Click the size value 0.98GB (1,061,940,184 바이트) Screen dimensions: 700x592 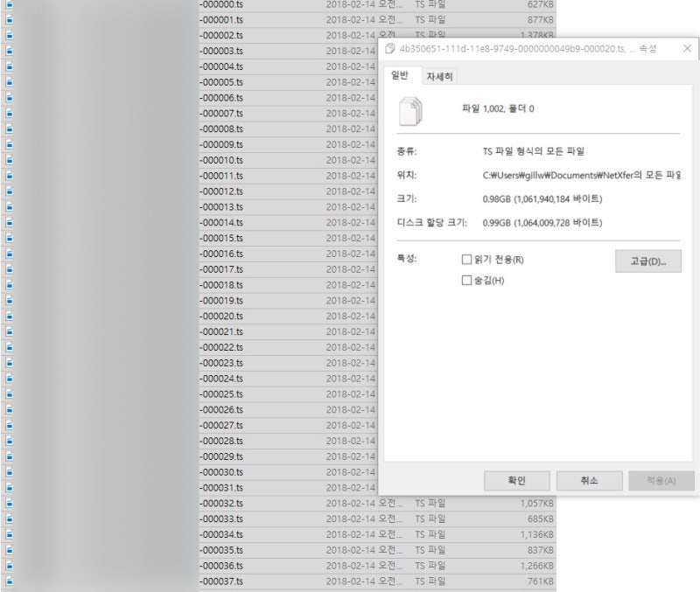pos(542,199)
